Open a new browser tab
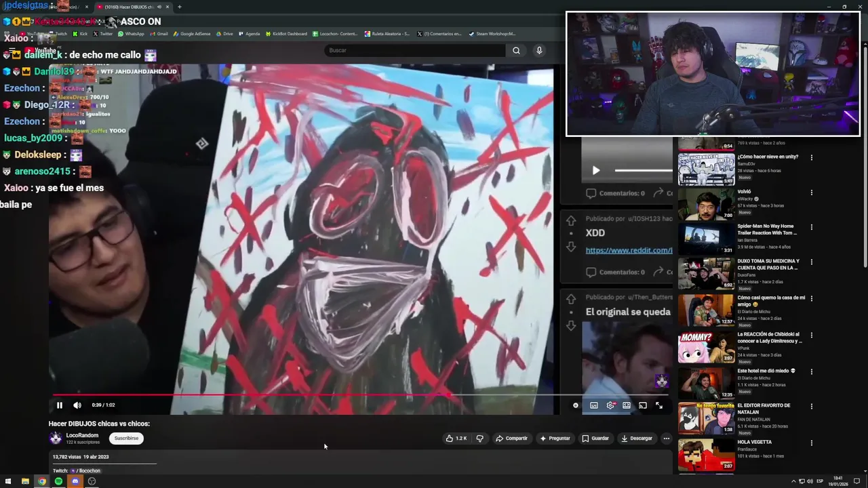The width and height of the screenshot is (868, 488). click(x=179, y=7)
